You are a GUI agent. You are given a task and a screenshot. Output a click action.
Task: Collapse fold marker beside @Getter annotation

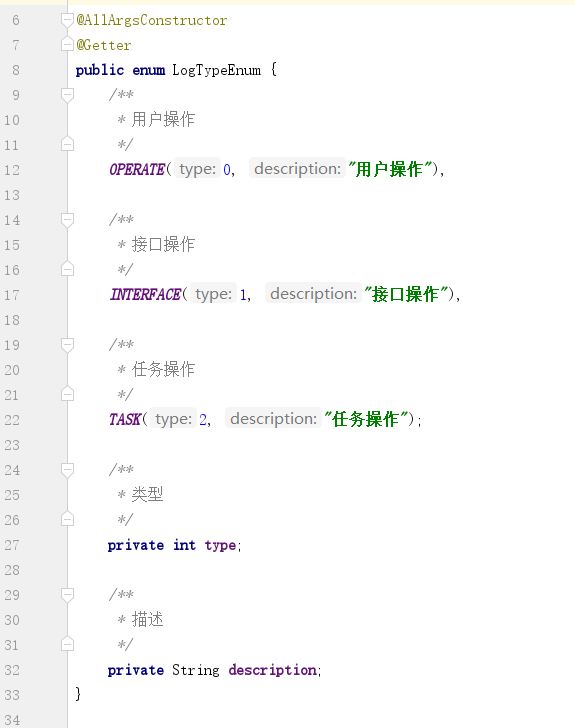(x=67, y=45)
